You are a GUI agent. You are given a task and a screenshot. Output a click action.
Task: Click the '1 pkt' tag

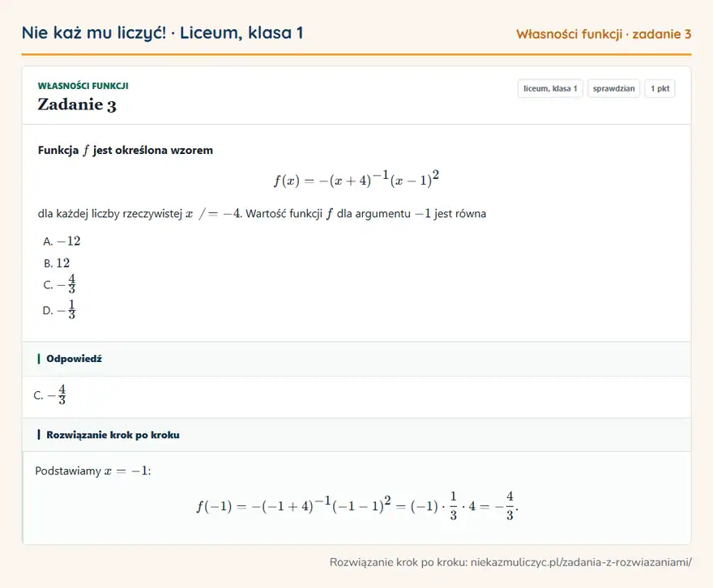pos(660,88)
